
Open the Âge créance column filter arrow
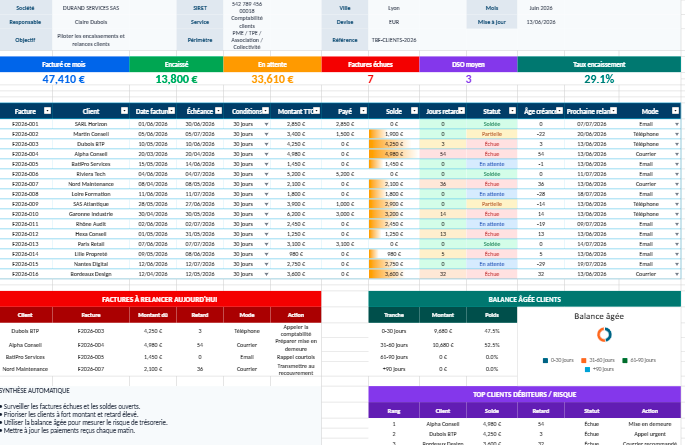[x=560, y=111]
